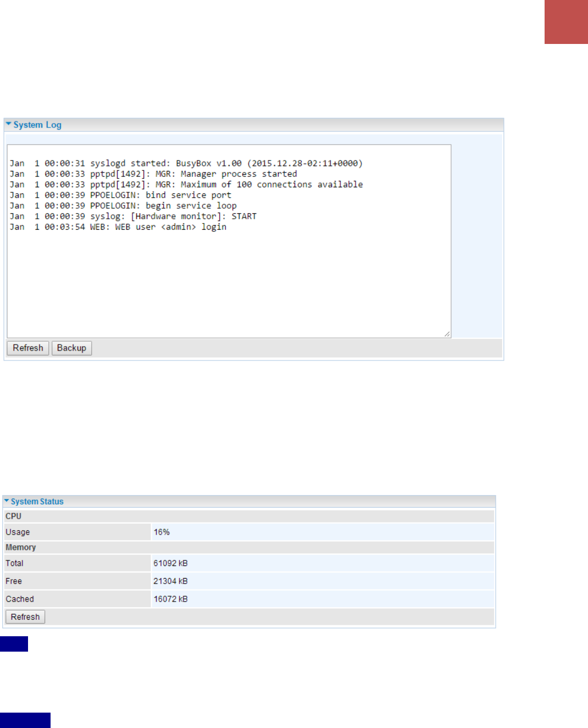Collapse the System Status panel arrow
The image size is (588, 728).
(7, 501)
